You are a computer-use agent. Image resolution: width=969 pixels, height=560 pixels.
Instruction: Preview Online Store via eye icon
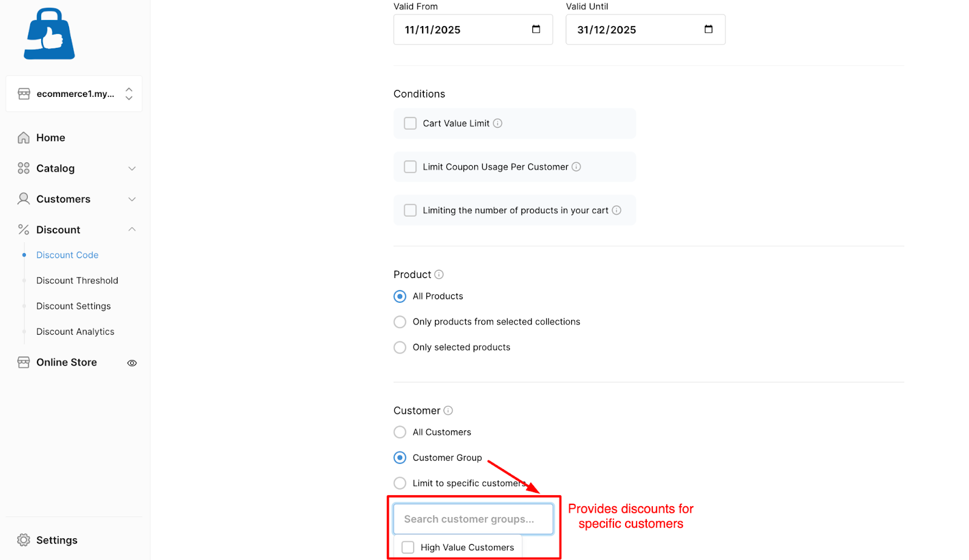[x=132, y=363]
